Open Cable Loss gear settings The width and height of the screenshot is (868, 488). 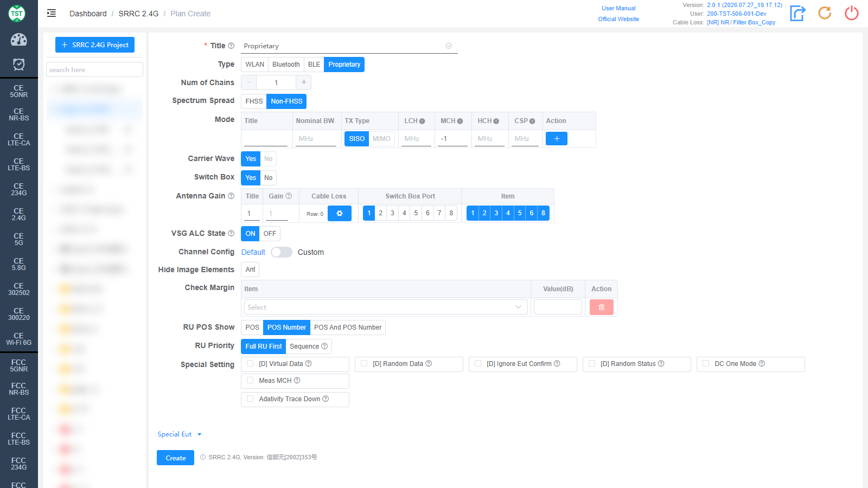pyautogui.click(x=340, y=214)
